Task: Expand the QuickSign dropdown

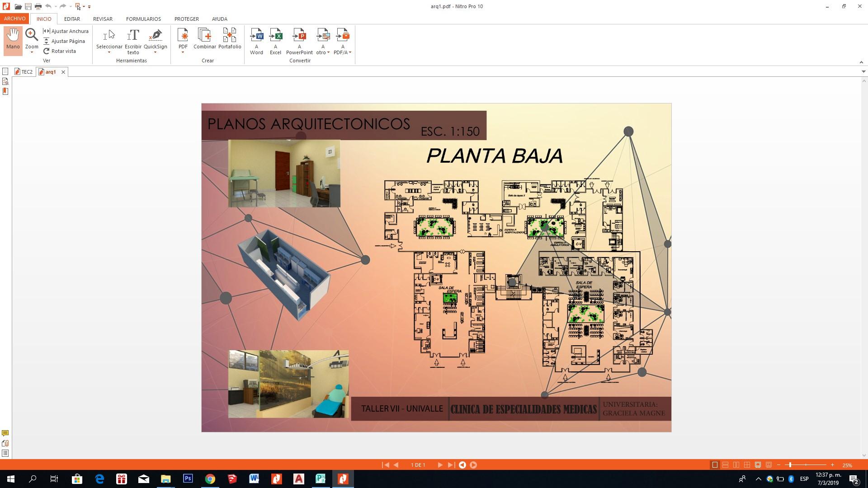Action: click(x=155, y=52)
